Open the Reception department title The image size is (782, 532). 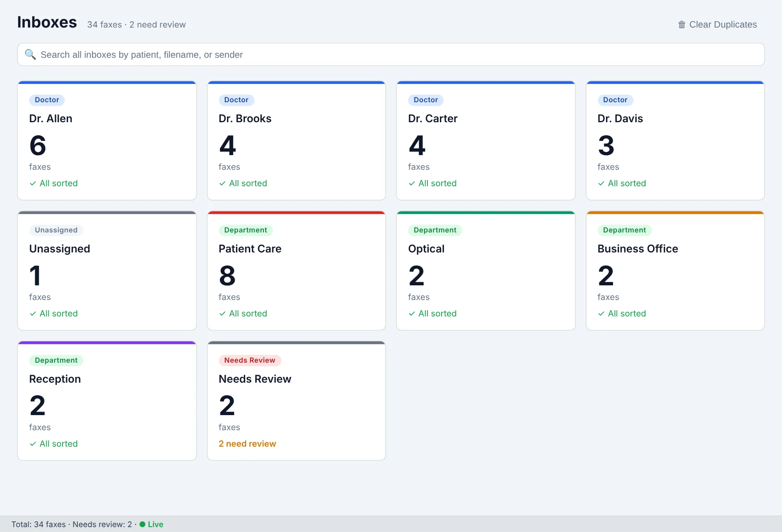[x=55, y=379]
